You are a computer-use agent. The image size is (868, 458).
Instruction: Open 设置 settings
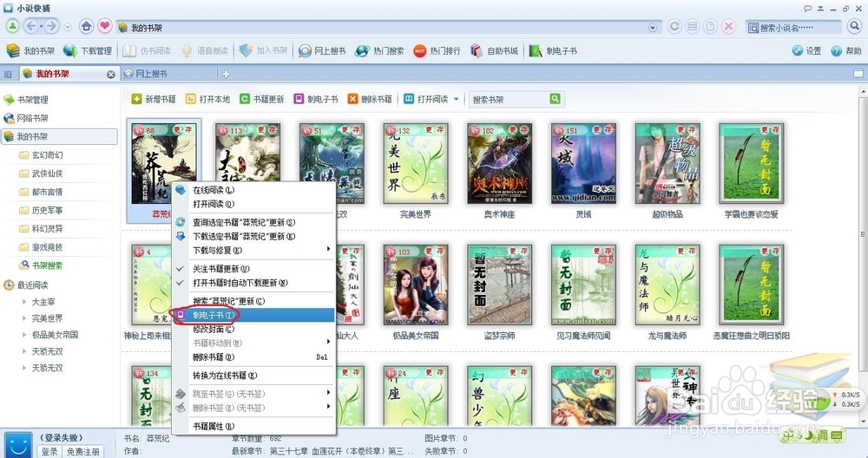click(806, 51)
